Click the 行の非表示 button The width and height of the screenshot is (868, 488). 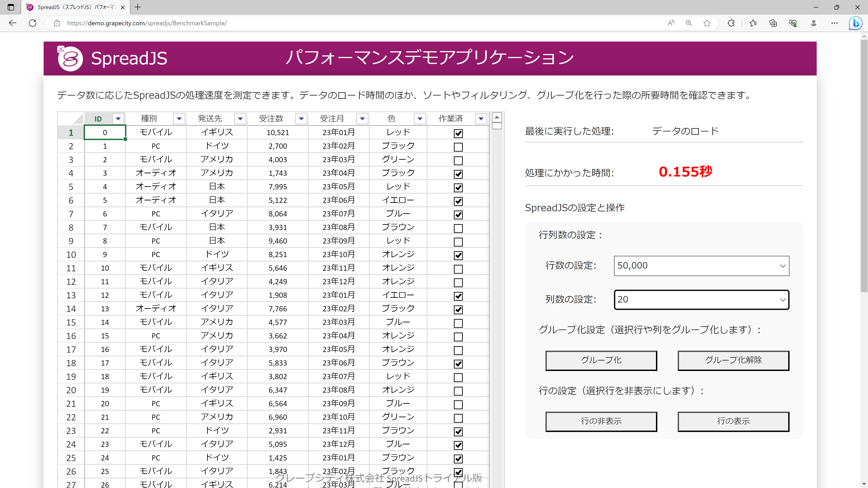pyautogui.click(x=601, y=421)
